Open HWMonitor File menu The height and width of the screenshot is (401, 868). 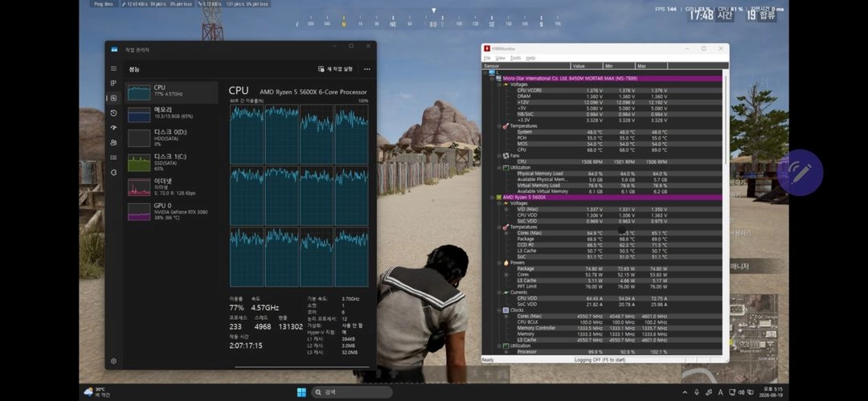[x=487, y=58]
